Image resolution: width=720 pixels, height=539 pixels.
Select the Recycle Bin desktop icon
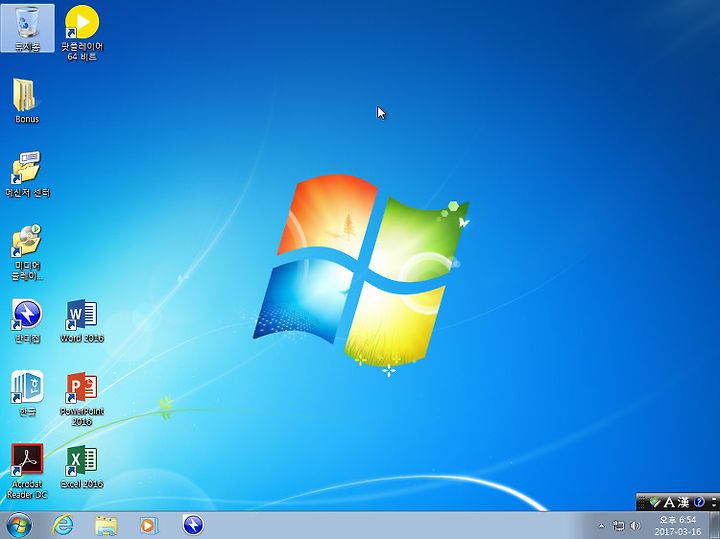(27, 28)
